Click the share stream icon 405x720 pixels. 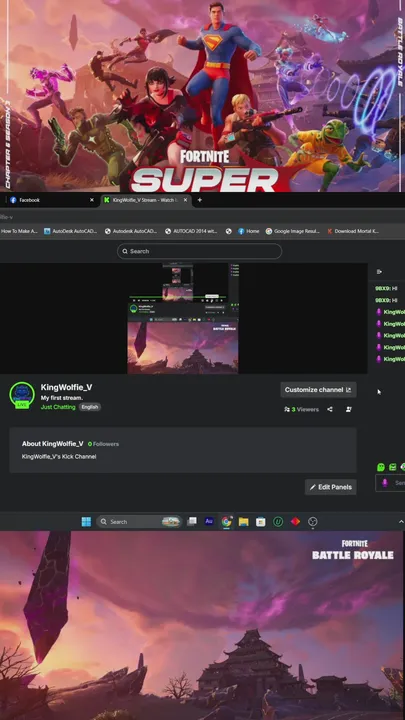coord(330,409)
